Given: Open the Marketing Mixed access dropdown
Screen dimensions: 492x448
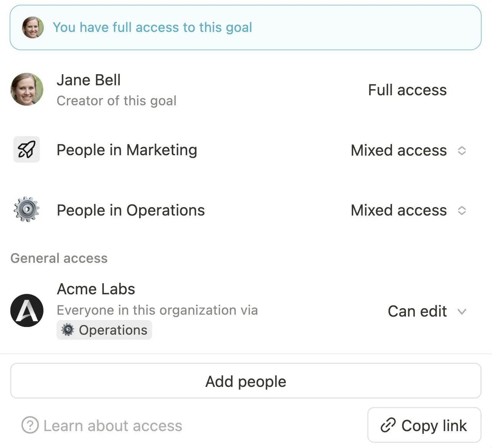Looking at the screenshot, I should coord(409,150).
